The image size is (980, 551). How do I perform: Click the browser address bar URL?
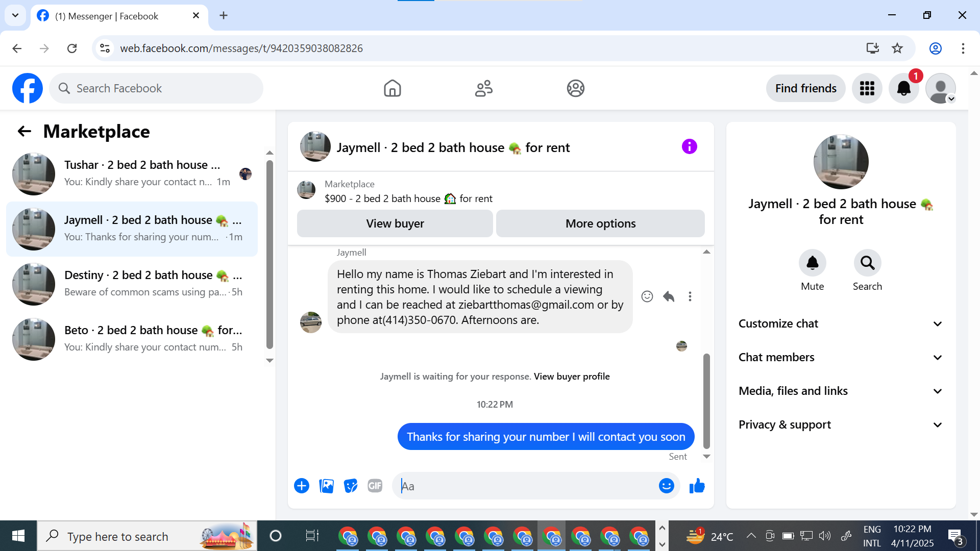(241, 48)
